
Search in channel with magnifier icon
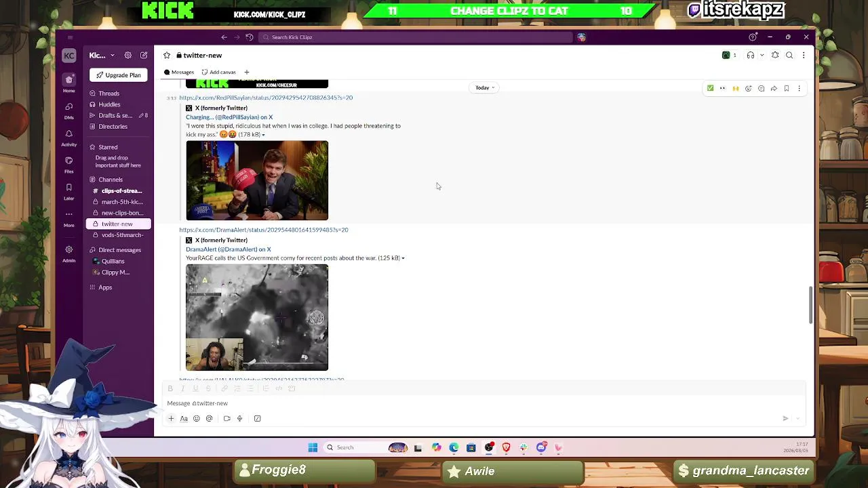(789, 56)
